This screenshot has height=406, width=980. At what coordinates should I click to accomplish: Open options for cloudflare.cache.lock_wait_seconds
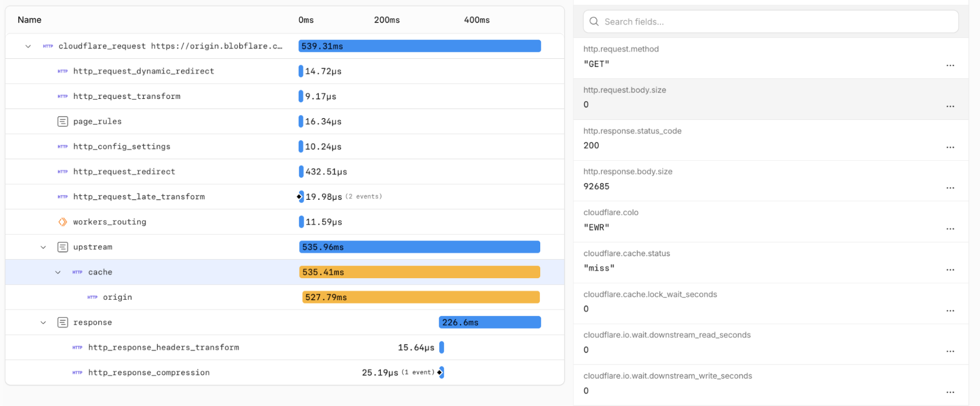[950, 310]
